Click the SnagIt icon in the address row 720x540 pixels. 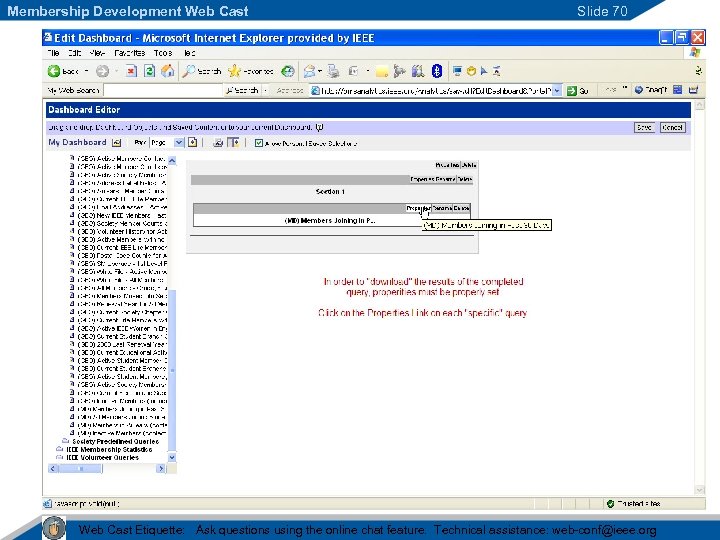point(639,90)
